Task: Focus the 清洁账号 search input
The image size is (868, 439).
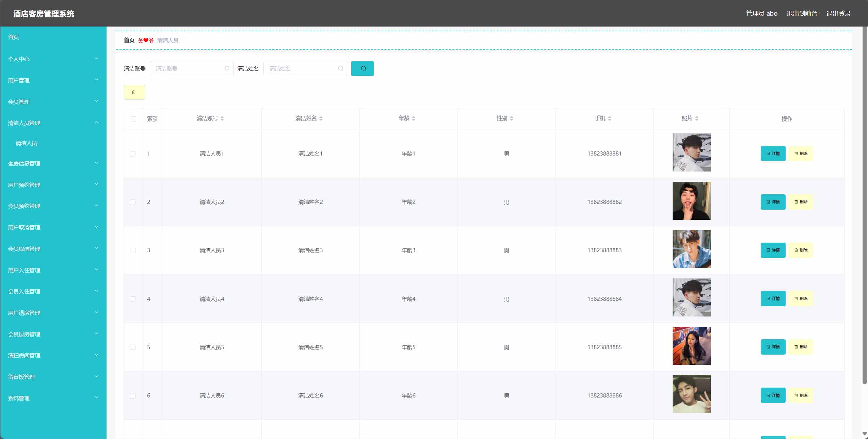Action: click(192, 68)
